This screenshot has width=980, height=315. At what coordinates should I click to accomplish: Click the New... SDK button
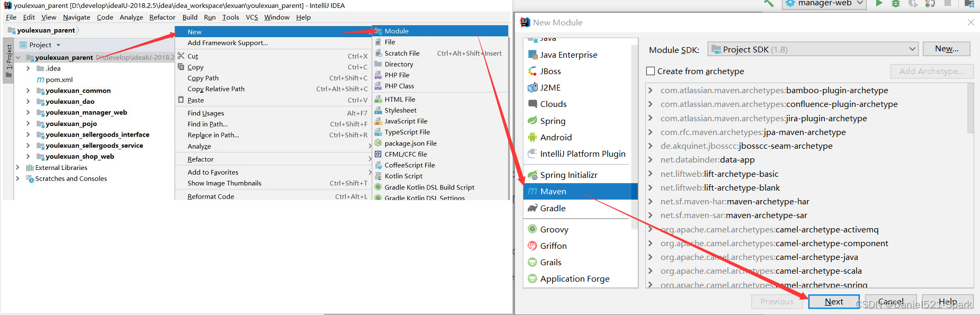tap(947, 49)
